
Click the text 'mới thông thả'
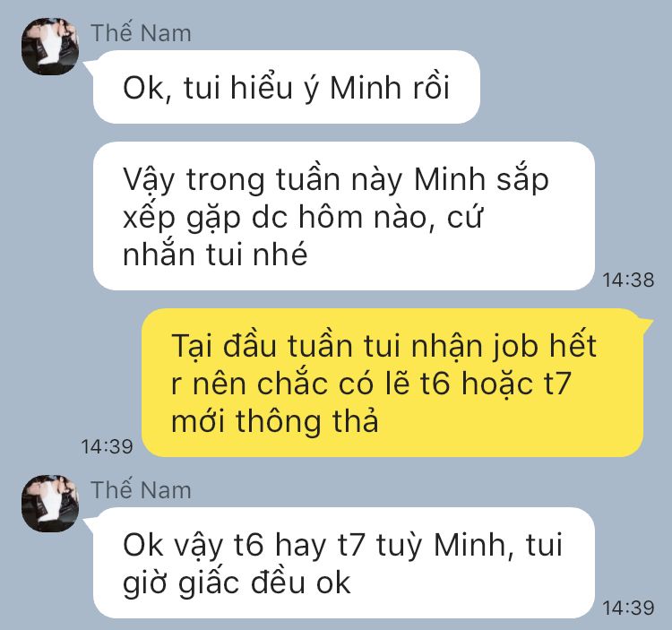click(275, 421)
